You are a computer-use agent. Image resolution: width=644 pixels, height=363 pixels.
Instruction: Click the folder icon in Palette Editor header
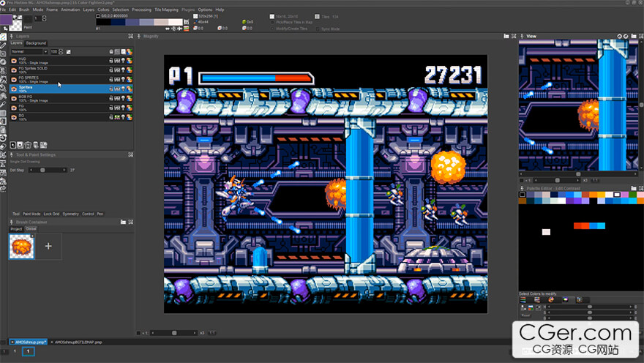tap(633, 189)
